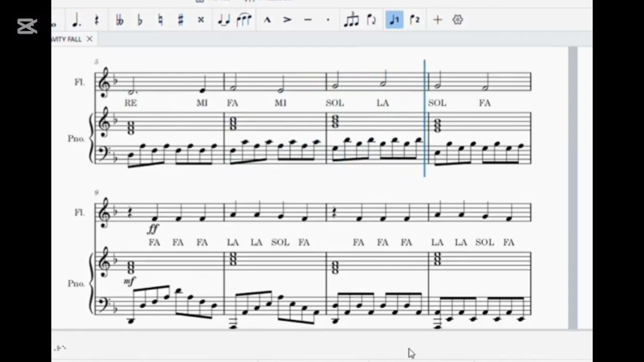
Task: Click the CapCut logo watermark icon
Action: coord(27,26)
